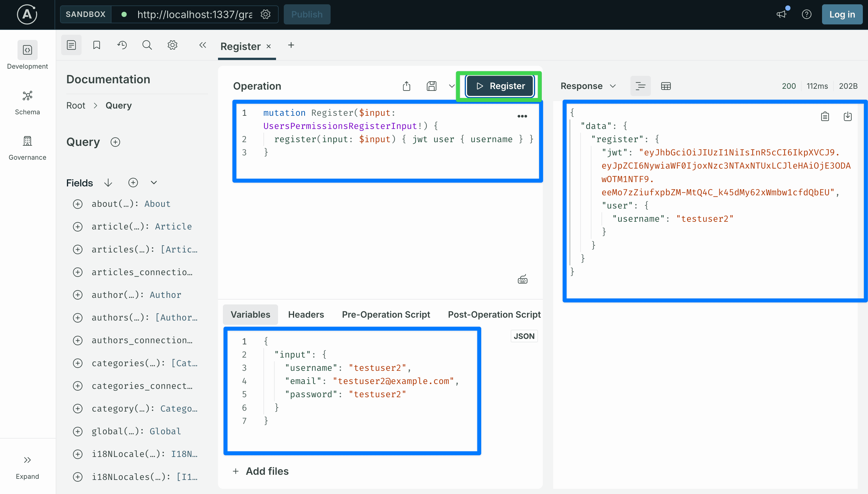This screenshot has width=868, height=494.
Task: Add about field with plus circle
Action: tap(78, 204)
